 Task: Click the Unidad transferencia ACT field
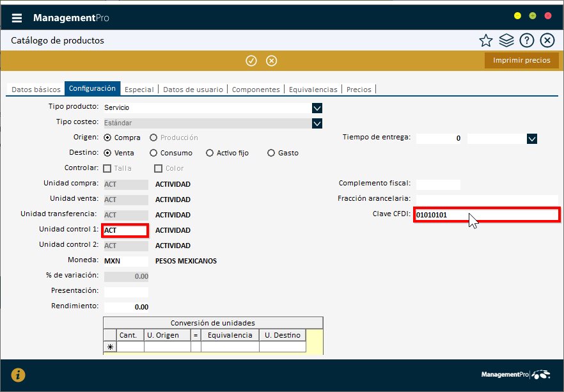126,215
